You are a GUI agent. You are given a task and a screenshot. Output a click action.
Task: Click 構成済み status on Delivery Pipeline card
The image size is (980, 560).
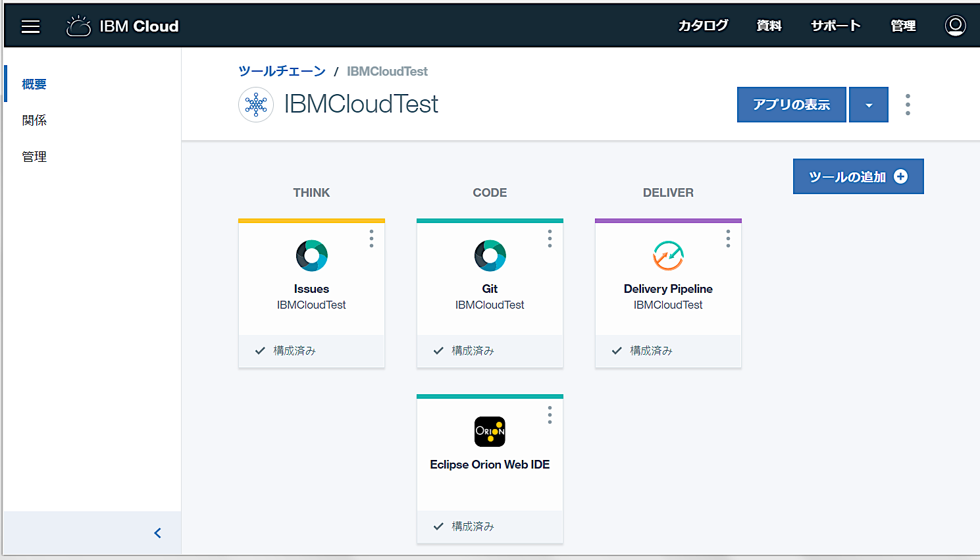coord(651,351)
